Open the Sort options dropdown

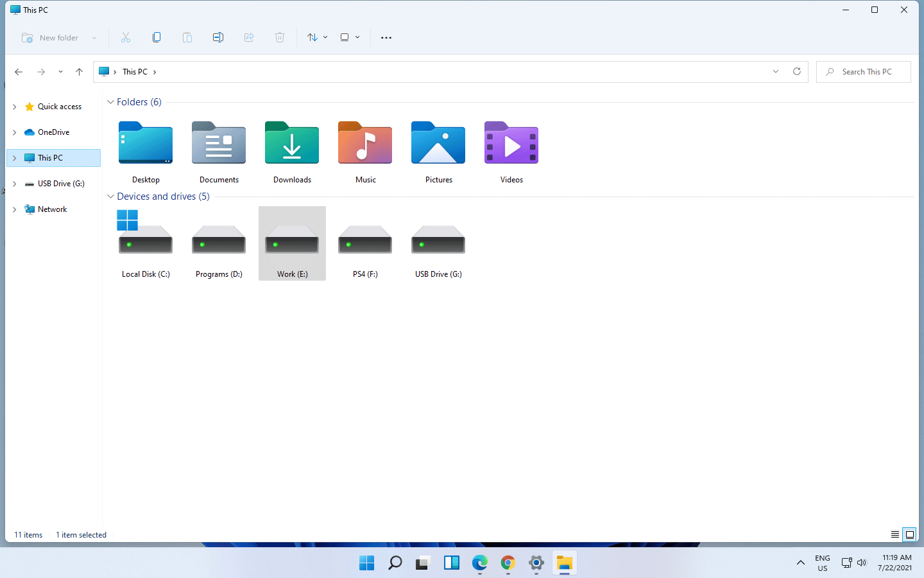(x=317, y=38)
